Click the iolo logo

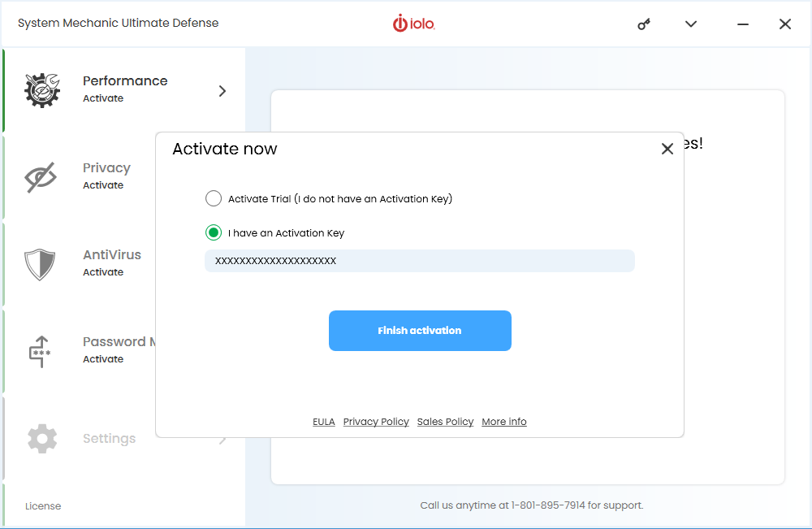point(414,24)
